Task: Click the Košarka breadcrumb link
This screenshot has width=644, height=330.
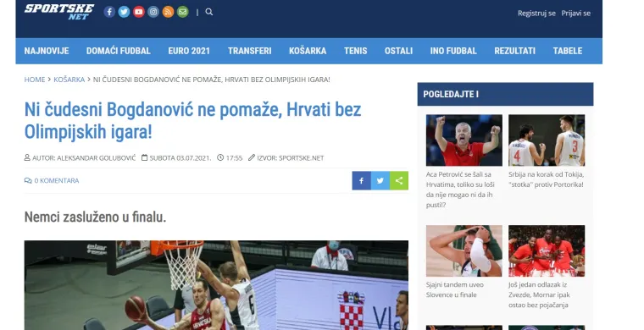Action: coord(69,80)
